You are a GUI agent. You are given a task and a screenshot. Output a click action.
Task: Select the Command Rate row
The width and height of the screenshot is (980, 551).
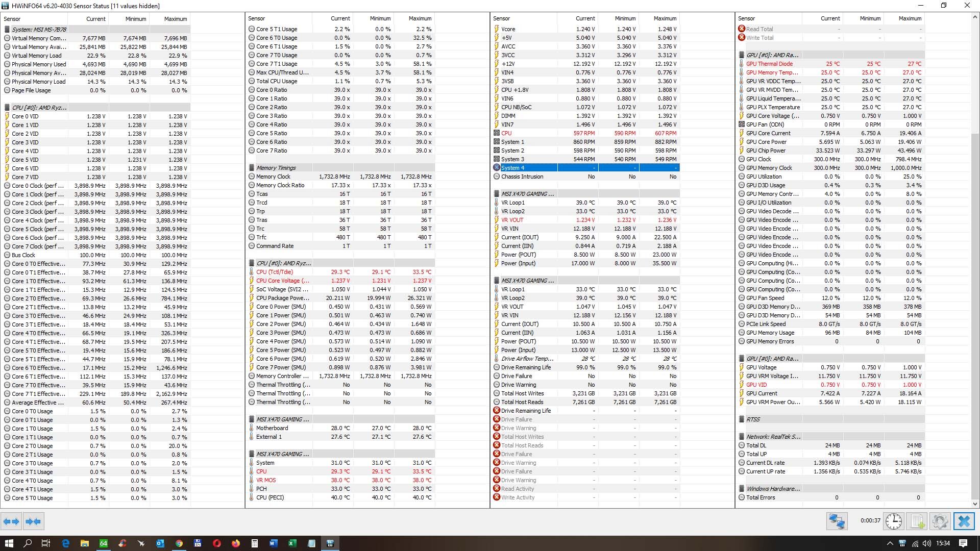(x=341, y=246)
